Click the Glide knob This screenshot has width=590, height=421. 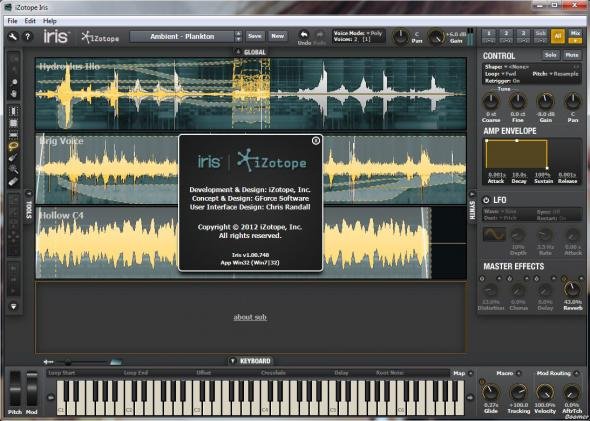[x=491, y=393]
